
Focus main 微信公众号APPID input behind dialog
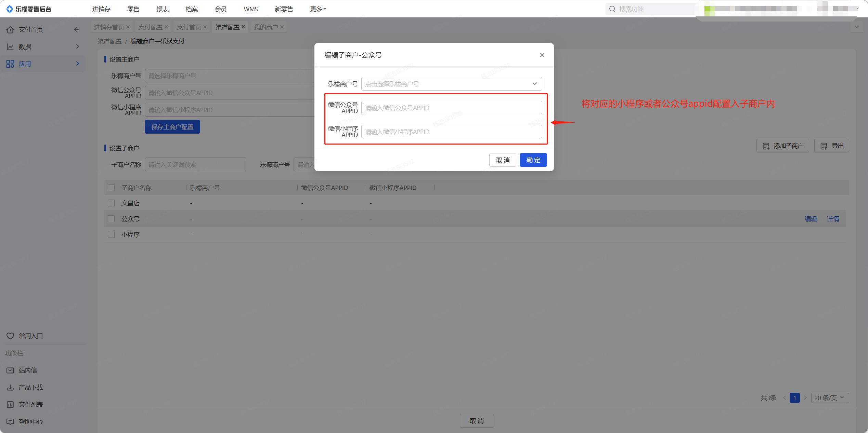230,93
